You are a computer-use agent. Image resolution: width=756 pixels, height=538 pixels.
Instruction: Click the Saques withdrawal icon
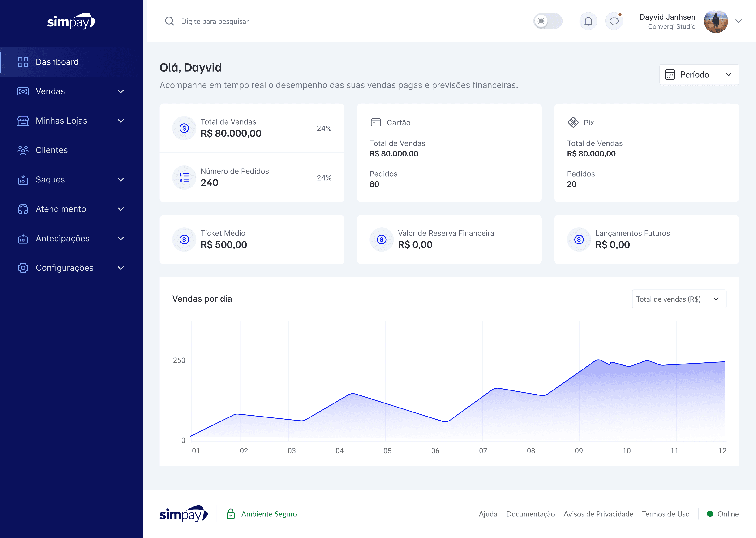[23, 180]
